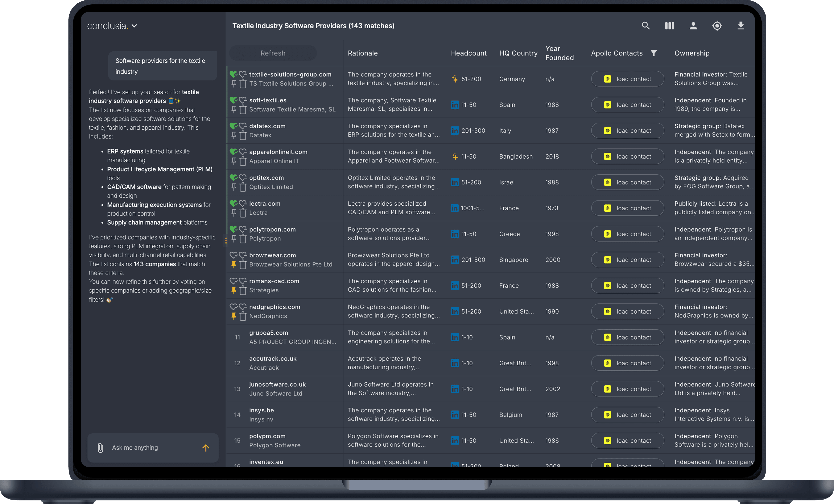Viewport: 834px width, 504px height.
Task: Click the Year Founded column header
Action: pos(559,53)
